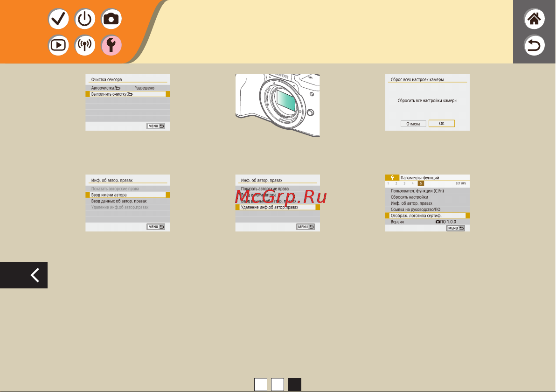
Task: Select 'Ввод имени автора' highlighted row
Action: (x=128, y=195)
